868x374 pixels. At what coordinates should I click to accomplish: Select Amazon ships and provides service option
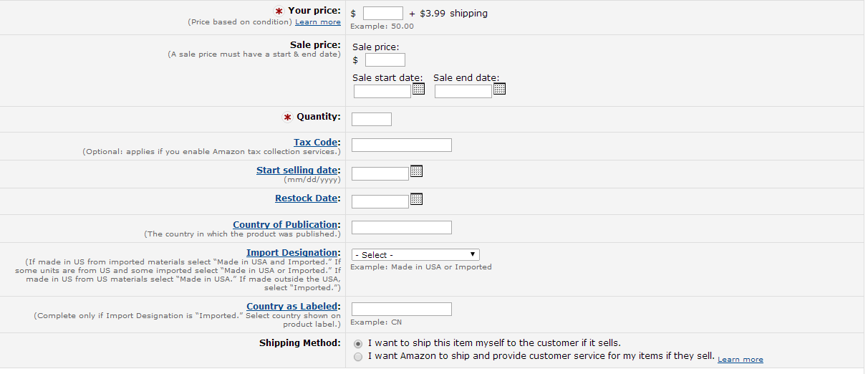pos(358,357)
